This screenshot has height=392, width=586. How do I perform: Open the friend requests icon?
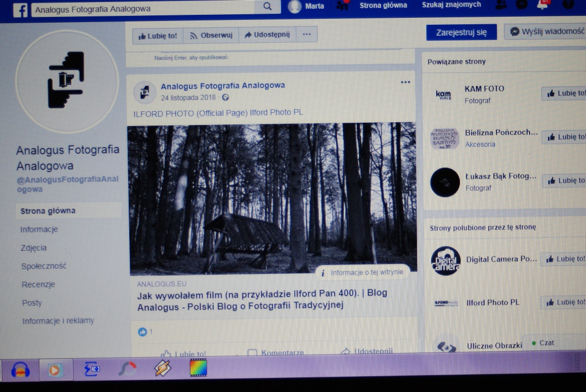[501, 5]
